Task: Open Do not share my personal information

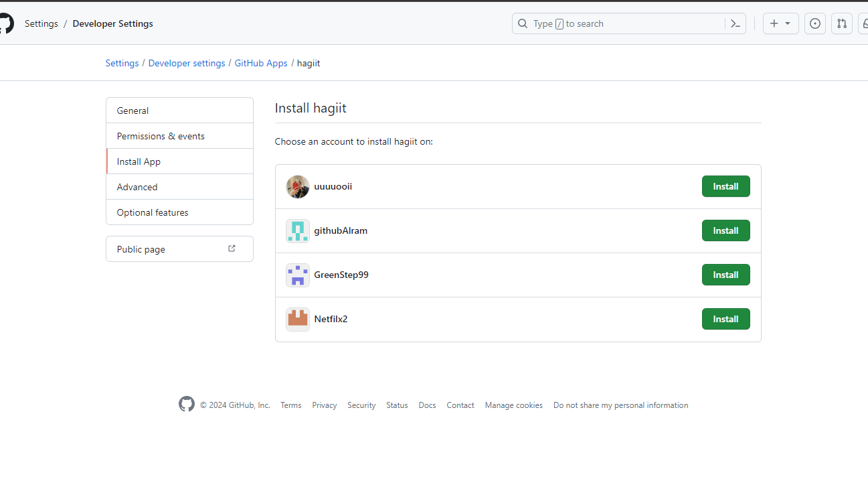Action: pos(620,405)
